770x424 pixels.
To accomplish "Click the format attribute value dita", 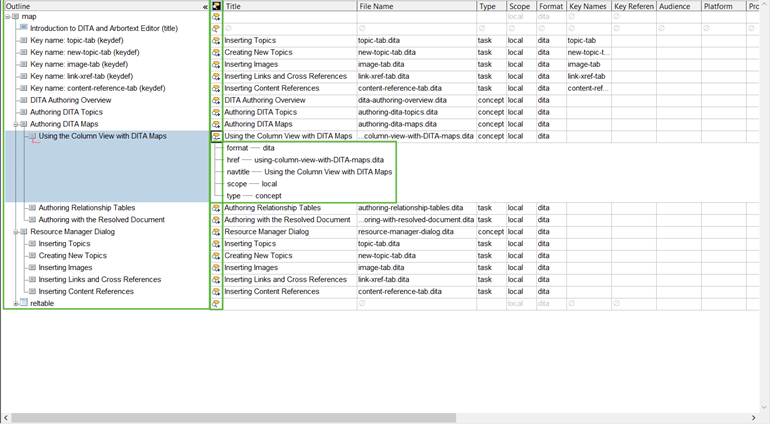I will (268, 148).
